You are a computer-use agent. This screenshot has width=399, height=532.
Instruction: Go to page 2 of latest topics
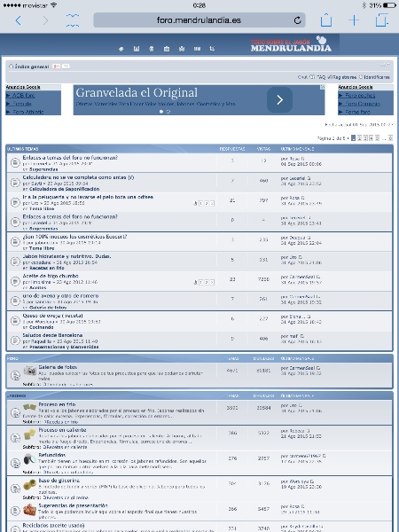click(360, 138)
